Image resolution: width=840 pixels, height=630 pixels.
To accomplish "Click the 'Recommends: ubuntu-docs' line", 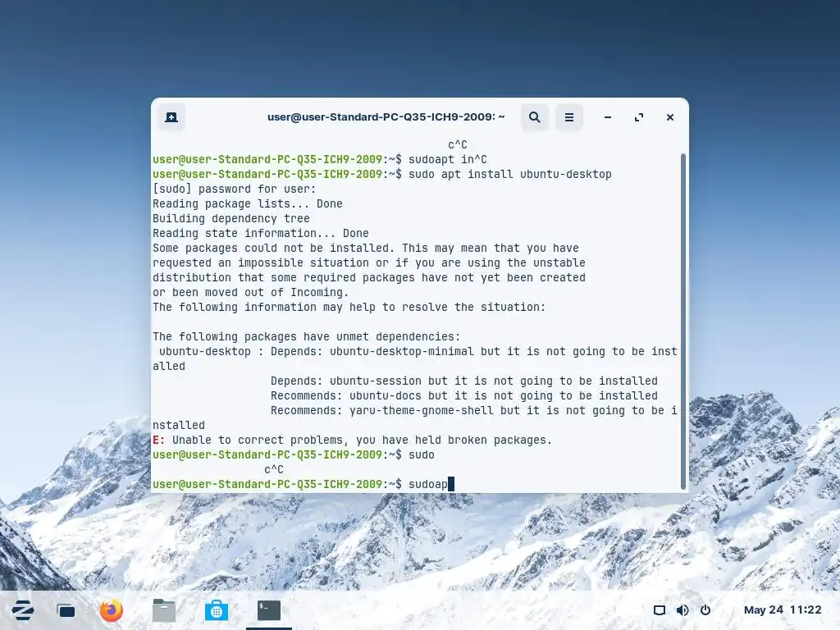I will point(464,396).
